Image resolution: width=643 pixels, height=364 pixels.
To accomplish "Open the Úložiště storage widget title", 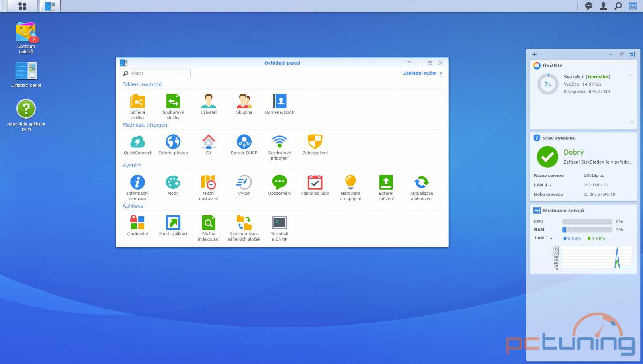I will tap(553, 66).
